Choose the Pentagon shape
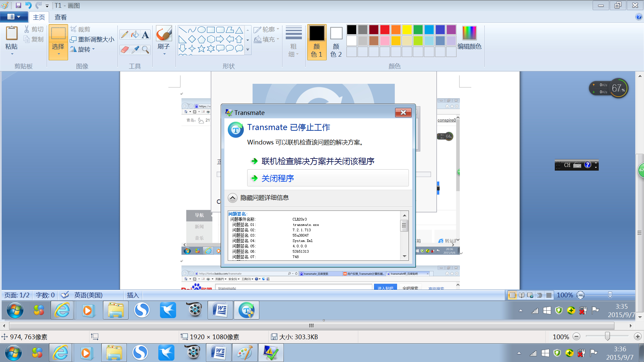 tap(201, 39)
